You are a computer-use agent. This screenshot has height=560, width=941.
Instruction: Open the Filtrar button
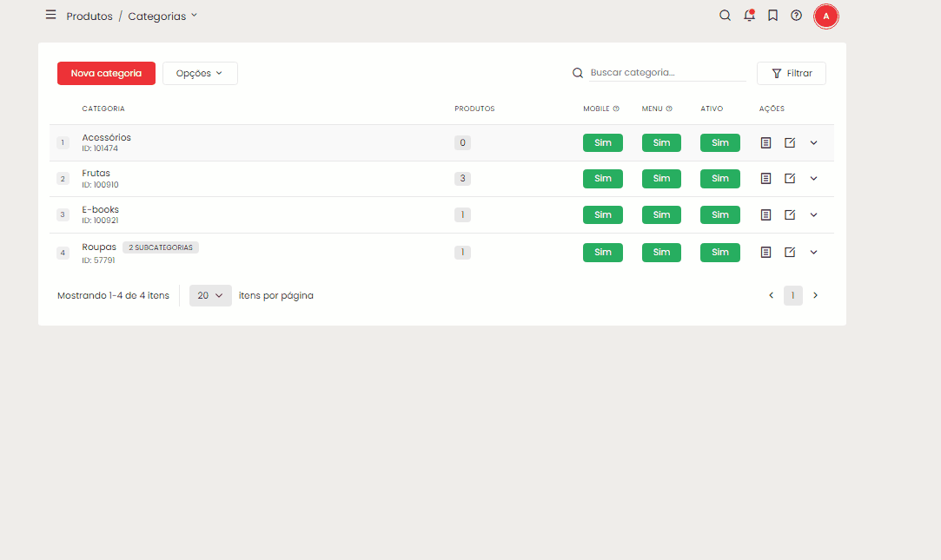[791, 74]
